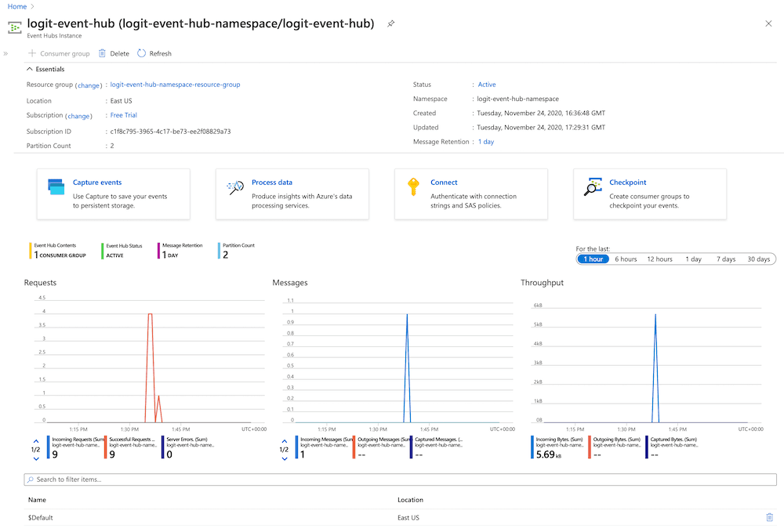Click the search to filter items field
The height and width of the screenshot is (532, 784).
pyautogui.click(x=157, y=480)
